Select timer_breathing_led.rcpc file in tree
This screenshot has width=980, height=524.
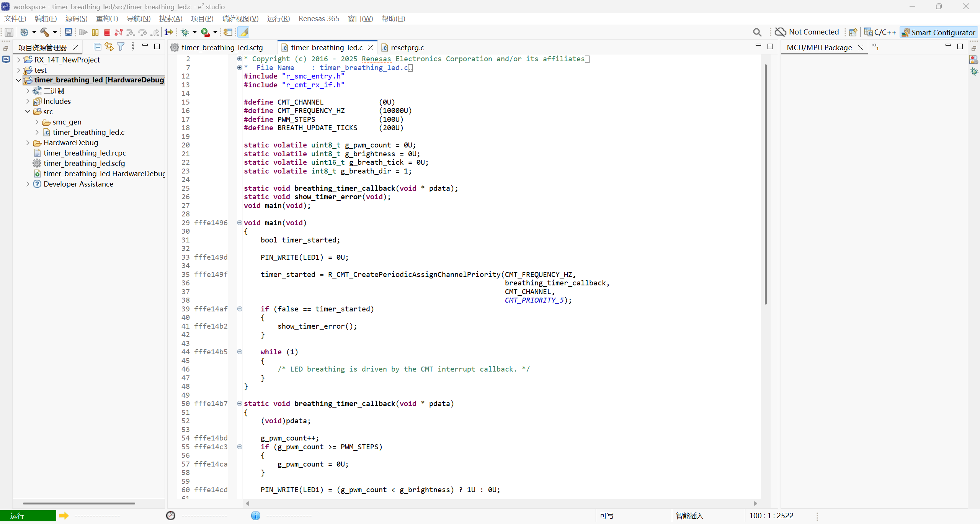coord(85,153)
